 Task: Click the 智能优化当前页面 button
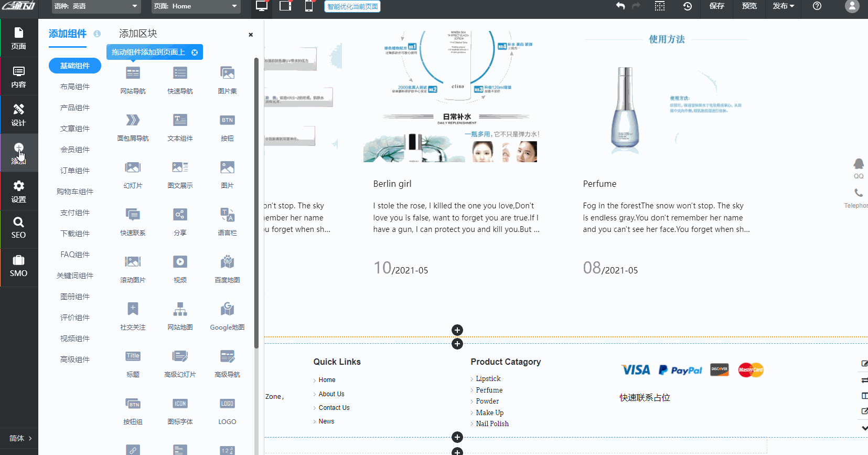pos(352,6)
